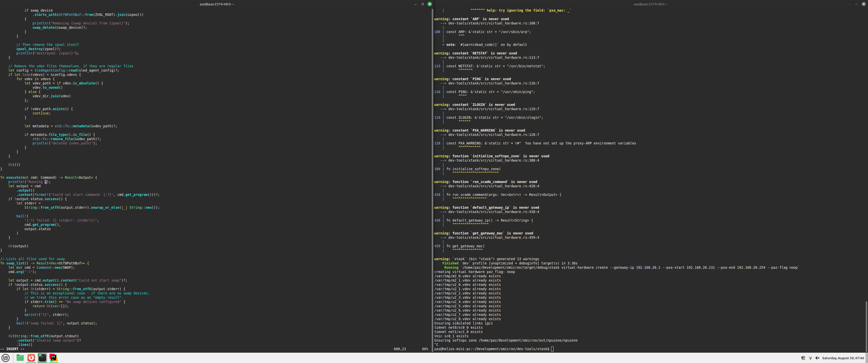This screenshot has width=868, height=363.
Task: Open the Update Manager shield tray icon
Action: pyautogui.click(x=803, y=358)
